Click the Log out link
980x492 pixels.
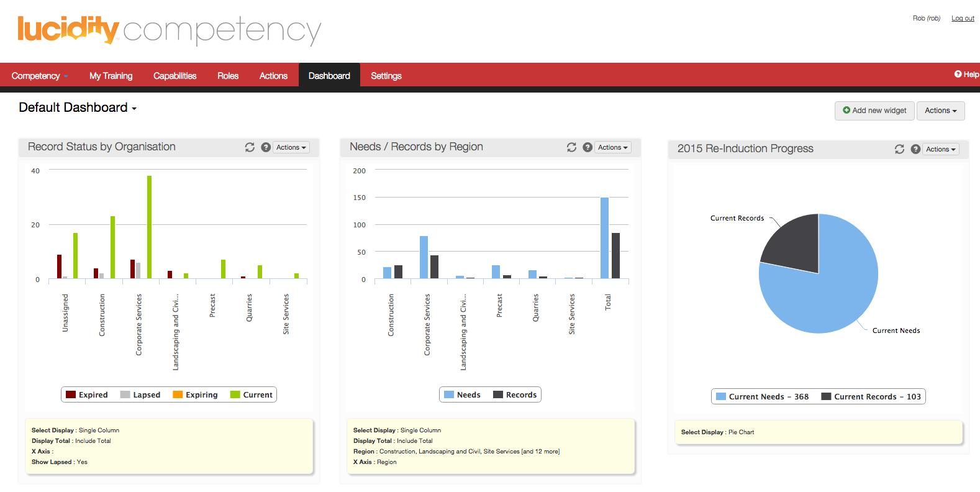[x=963, y=19]
